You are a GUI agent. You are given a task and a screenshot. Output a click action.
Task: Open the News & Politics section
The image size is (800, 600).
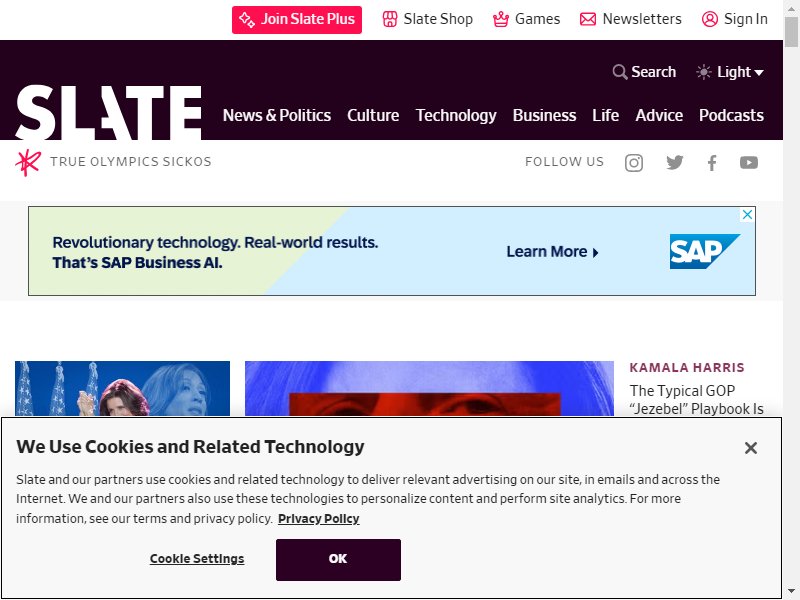point(277,115)
